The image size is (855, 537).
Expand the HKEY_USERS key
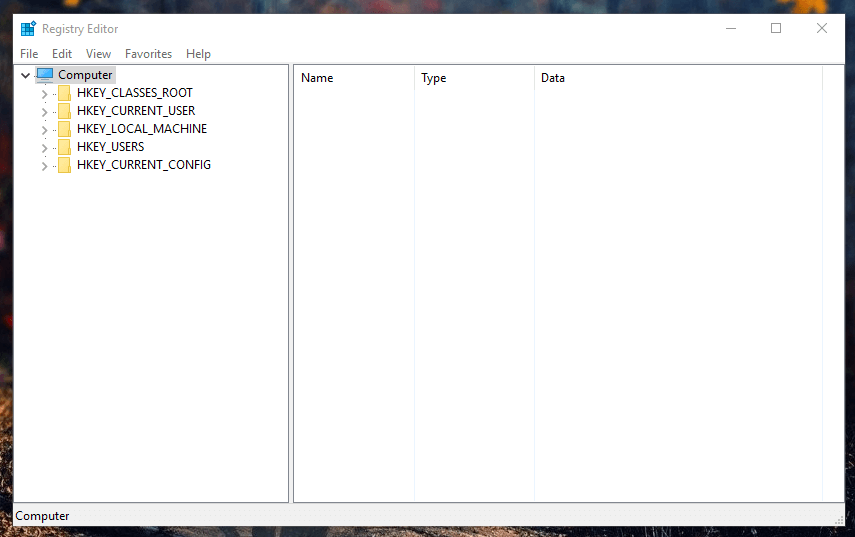(x=45, y=148)
